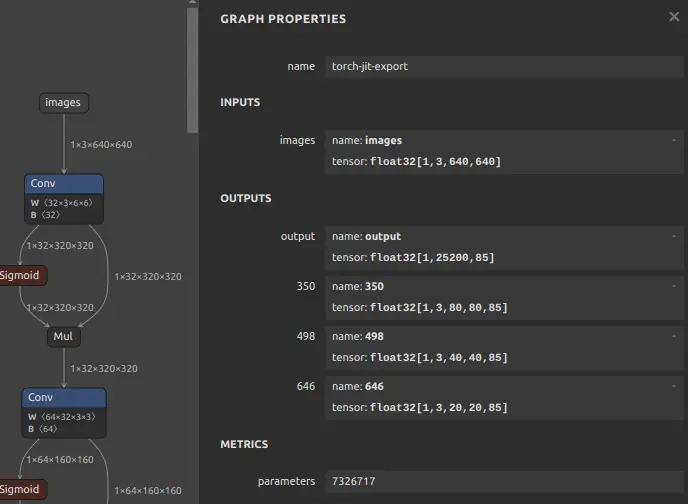Image resolution: width=688 pixels, height=504 pixels.
Task: Collapse the output tensor details
Action: (x=674, y=236)
